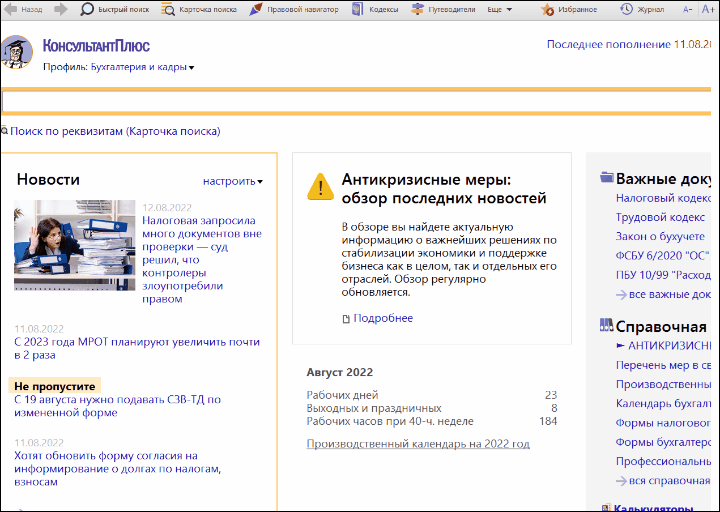Image resolution: width=720 pixels, height=512 pixels.
Task: Select Избранное in the toolbar
Action: point(578,9)
